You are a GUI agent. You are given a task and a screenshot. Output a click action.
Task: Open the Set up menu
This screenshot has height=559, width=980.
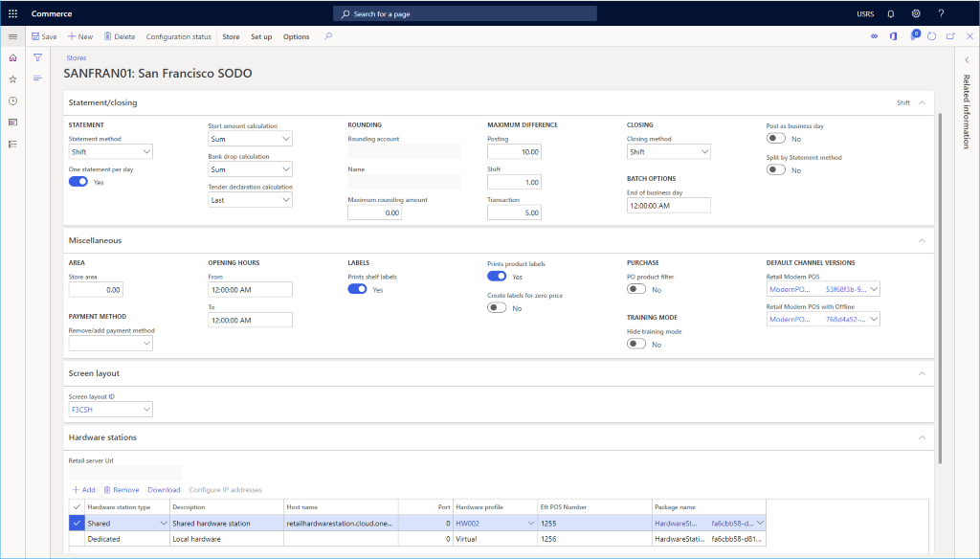click(260, 35)
